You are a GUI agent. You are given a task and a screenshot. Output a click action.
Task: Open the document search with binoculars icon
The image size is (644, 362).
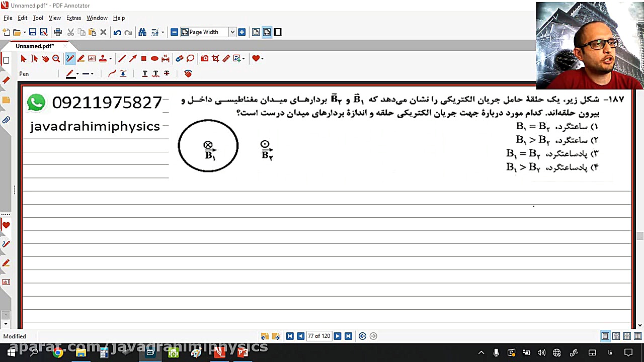point(142,32)
